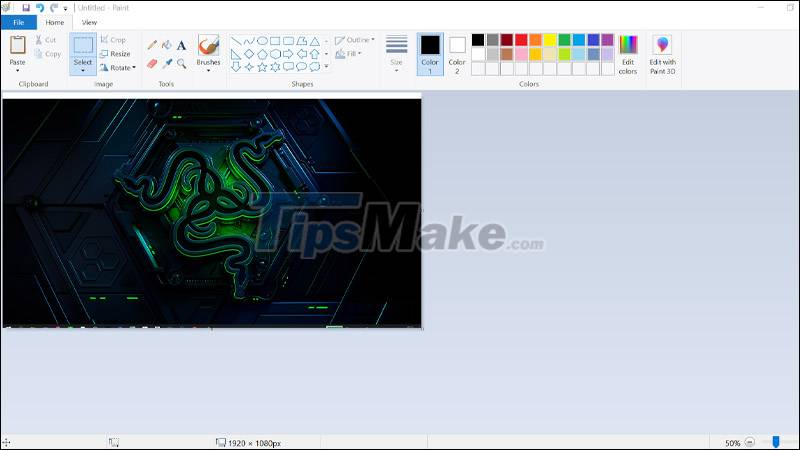Screen dimensions: 800x450
Task: Pick the Oval shape
Action: [x=262, y=41]
